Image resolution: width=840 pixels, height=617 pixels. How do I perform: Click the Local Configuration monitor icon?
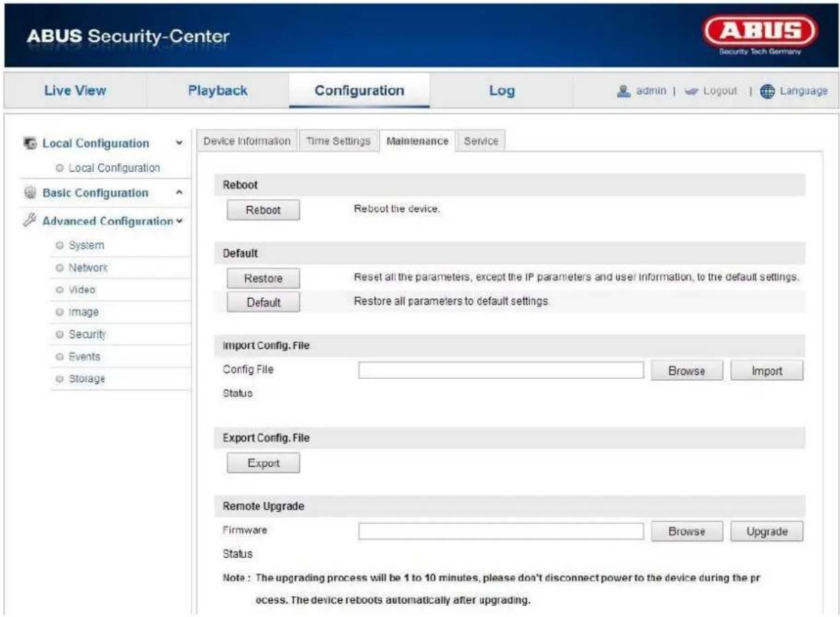(30, 143)
